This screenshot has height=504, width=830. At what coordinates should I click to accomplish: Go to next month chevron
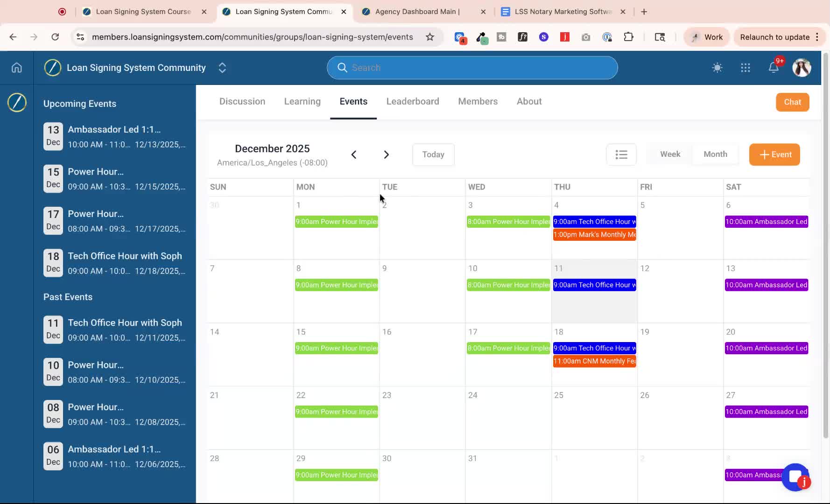tap(386, 154)
